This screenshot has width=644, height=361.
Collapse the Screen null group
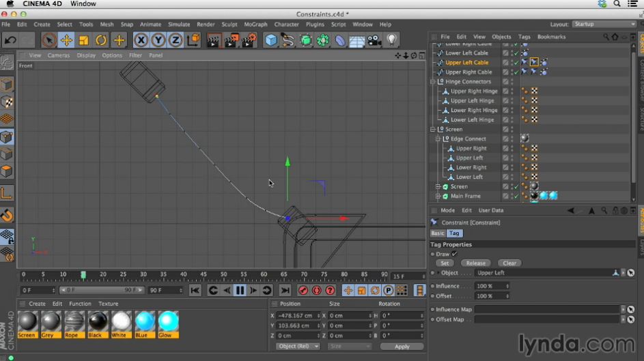[x=432, y=129]
